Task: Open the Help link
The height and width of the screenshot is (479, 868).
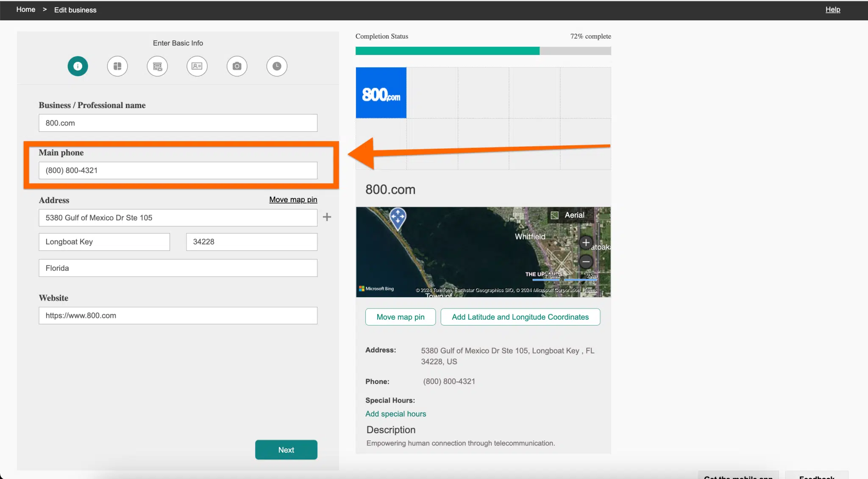Action: tap(832, 9)
